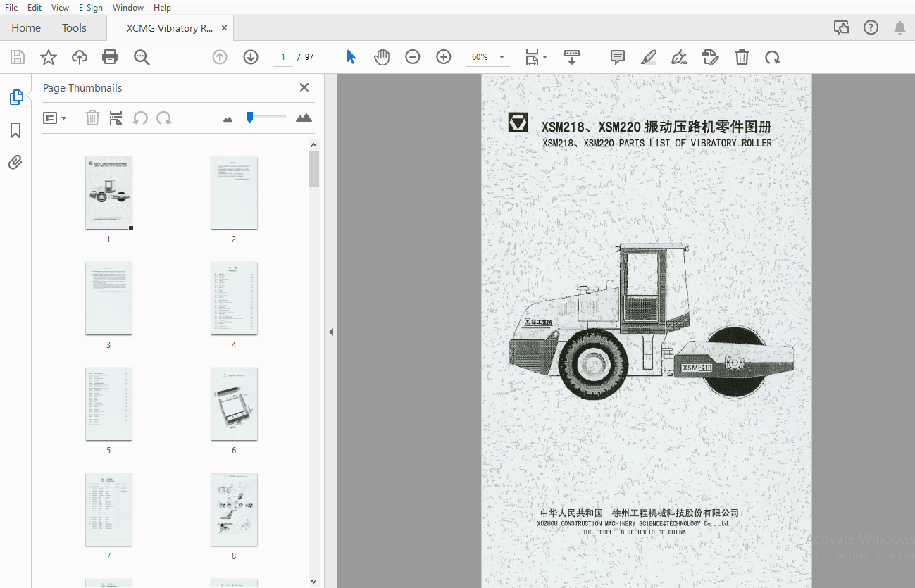Click the insert pages icon in thumbnails panel
Image resolution: width=915 pixels, height=588 pixels.
click(x=116, y=118)
